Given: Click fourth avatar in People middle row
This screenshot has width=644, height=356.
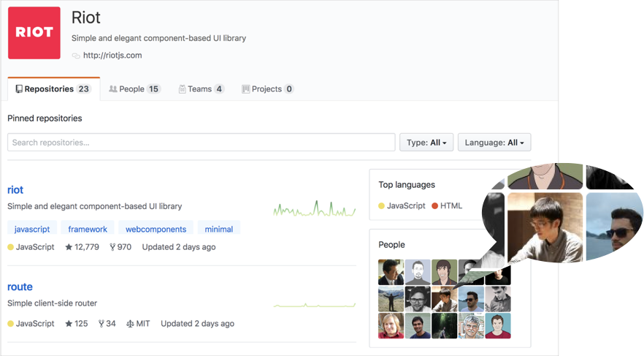Looking at the screenshot, I should 471,299.
